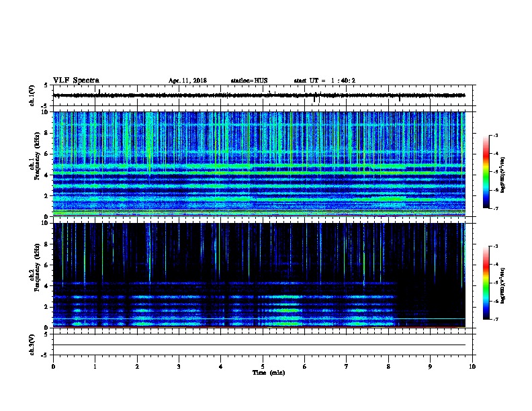The width and height of the screenshot is (532, 411).
Task: Click the ch.1 voltage waveform trace
Action: pyautogui.click(x=259, y=95)
